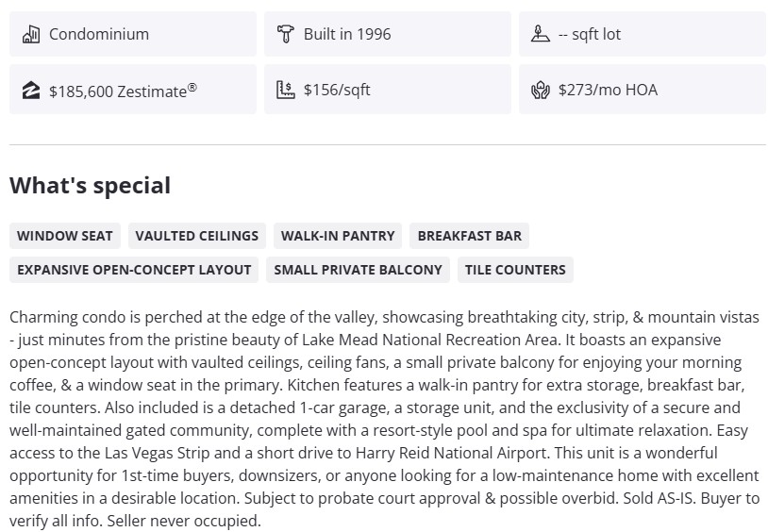Click the HOA hands icon
Screen dimensions: 768x532
540,91
